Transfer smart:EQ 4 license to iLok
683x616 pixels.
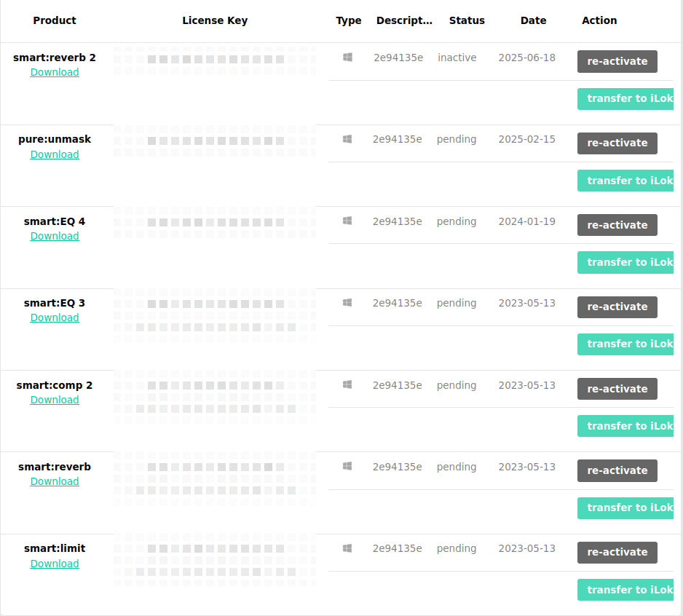[625, 262]
